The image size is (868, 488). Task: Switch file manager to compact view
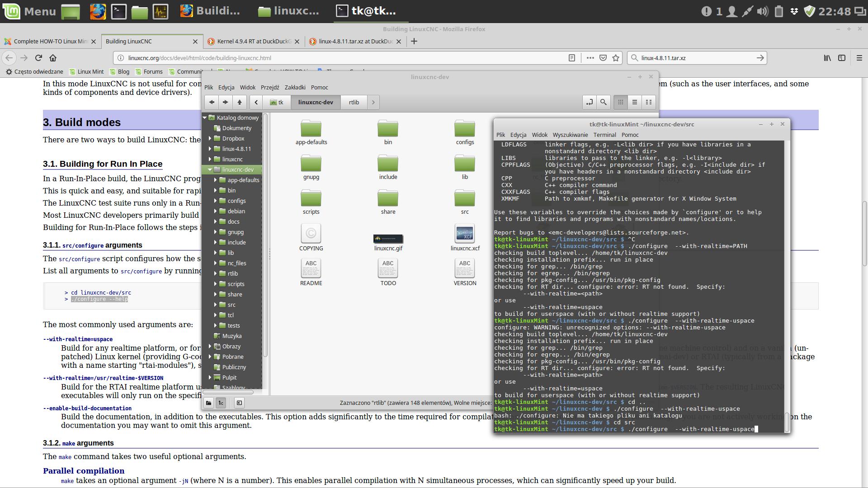click(649, 102)
